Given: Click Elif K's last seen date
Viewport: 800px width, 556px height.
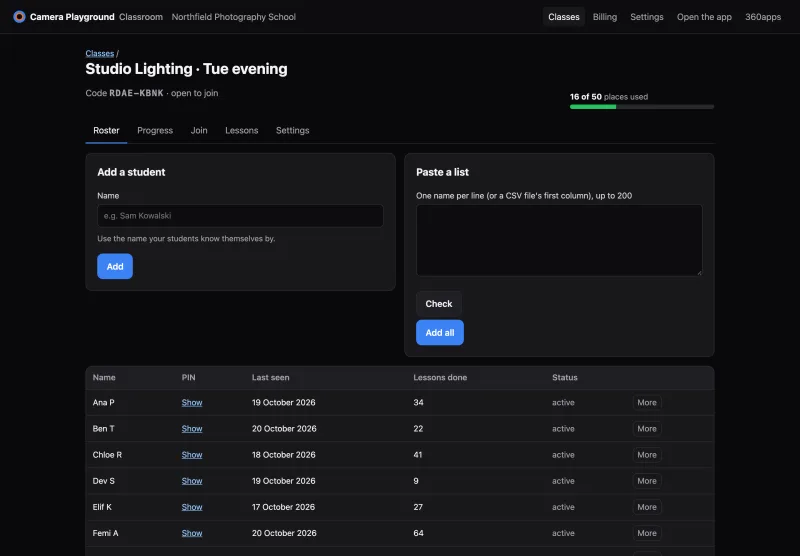Looking at the screenshot, I should point(283,507).
